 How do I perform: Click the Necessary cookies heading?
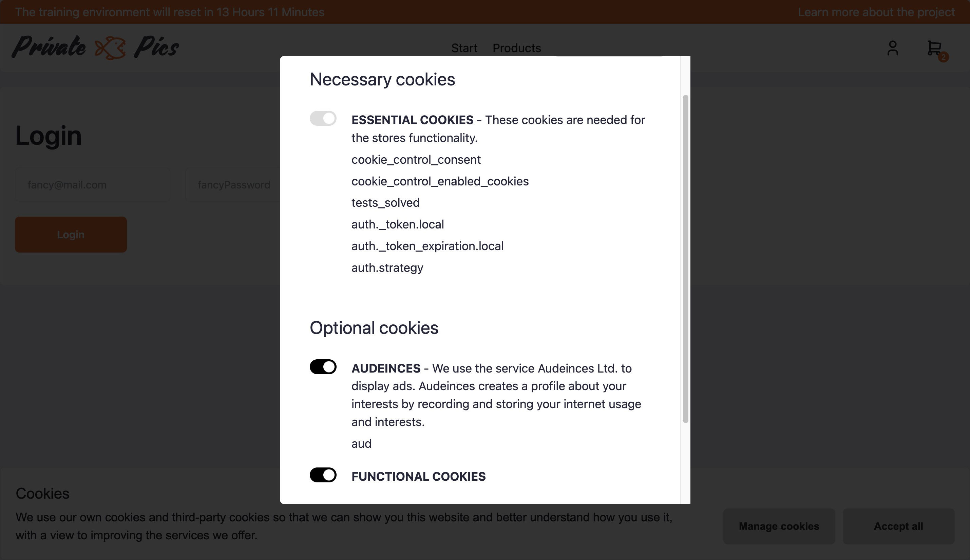[383, 80]
